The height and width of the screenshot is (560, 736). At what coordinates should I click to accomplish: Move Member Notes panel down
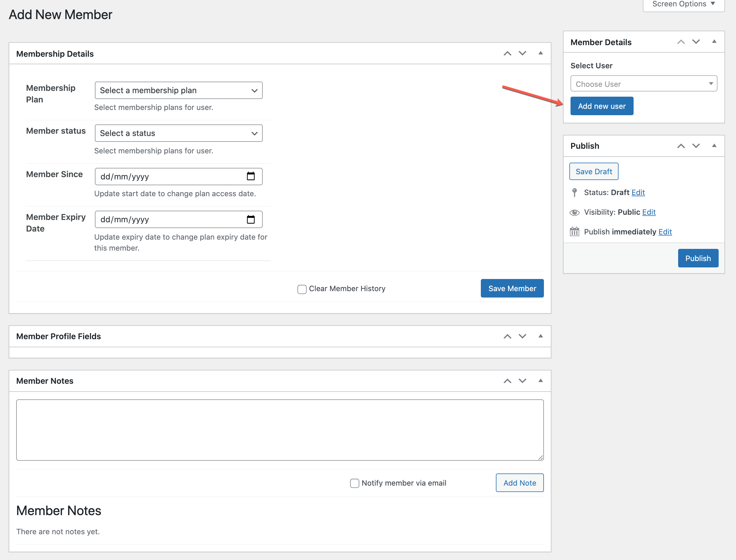click(522, 381)
